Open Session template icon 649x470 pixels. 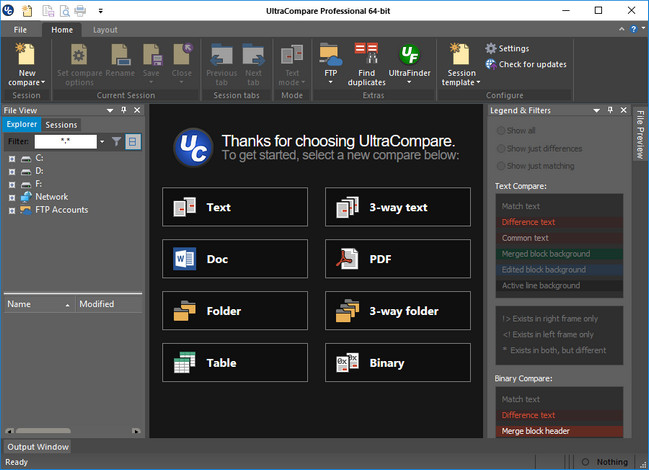pos(461,55)
